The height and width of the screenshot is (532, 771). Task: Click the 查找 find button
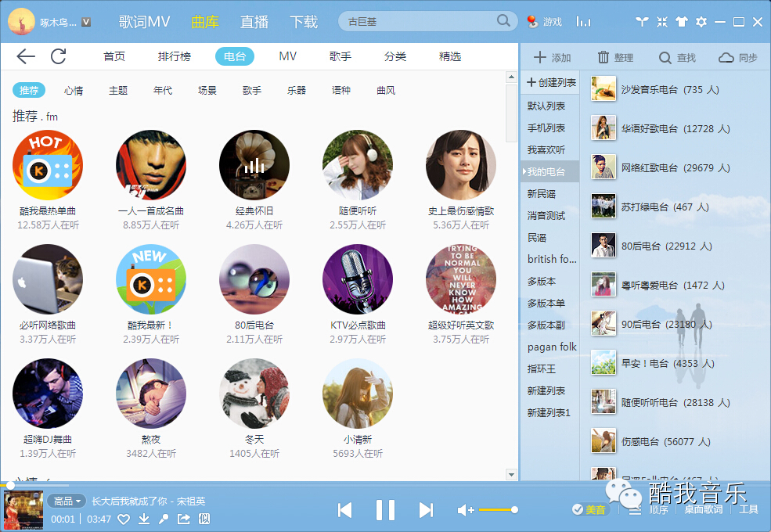[x=677, y=58]
